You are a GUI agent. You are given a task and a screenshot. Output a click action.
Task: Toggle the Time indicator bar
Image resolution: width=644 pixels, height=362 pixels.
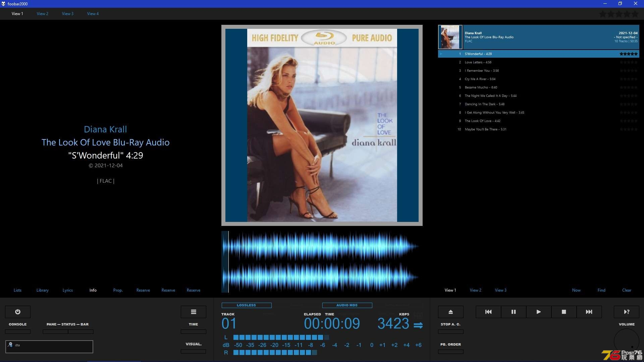point(194,331)
